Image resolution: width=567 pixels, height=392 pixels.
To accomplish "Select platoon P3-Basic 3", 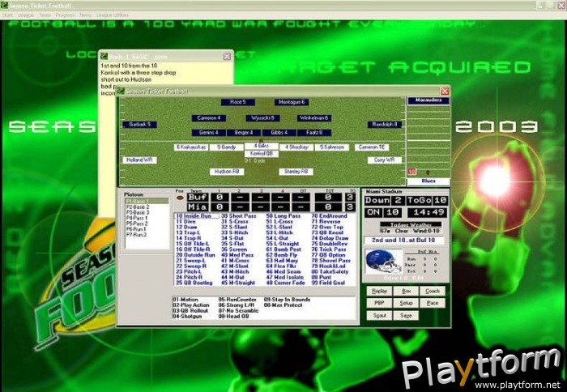I will [x=147, y=212].
